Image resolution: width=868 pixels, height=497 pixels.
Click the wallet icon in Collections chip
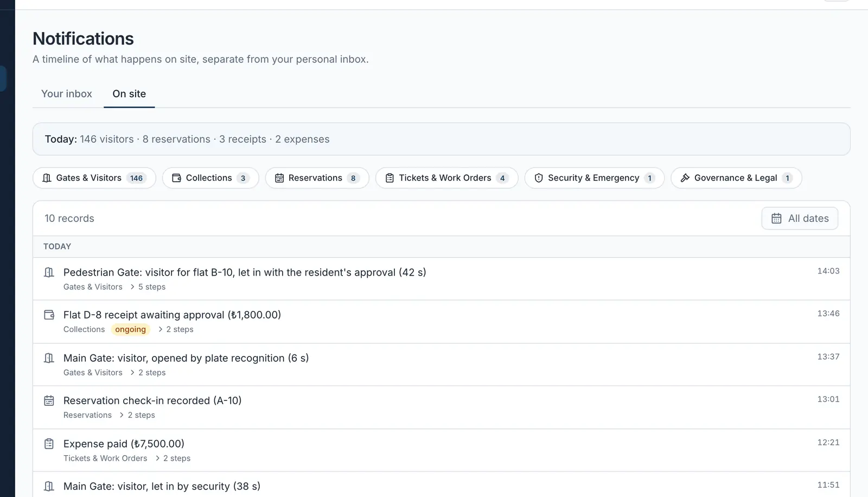point(176,178)
